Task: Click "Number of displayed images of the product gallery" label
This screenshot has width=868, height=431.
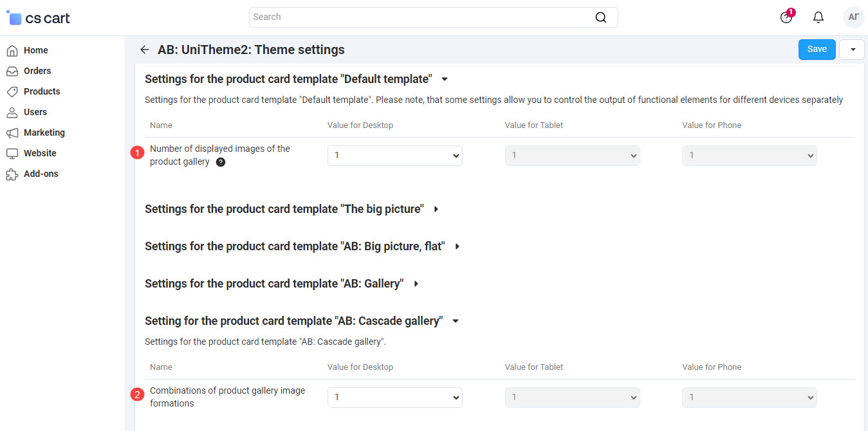Action: (x=220, y=155)
